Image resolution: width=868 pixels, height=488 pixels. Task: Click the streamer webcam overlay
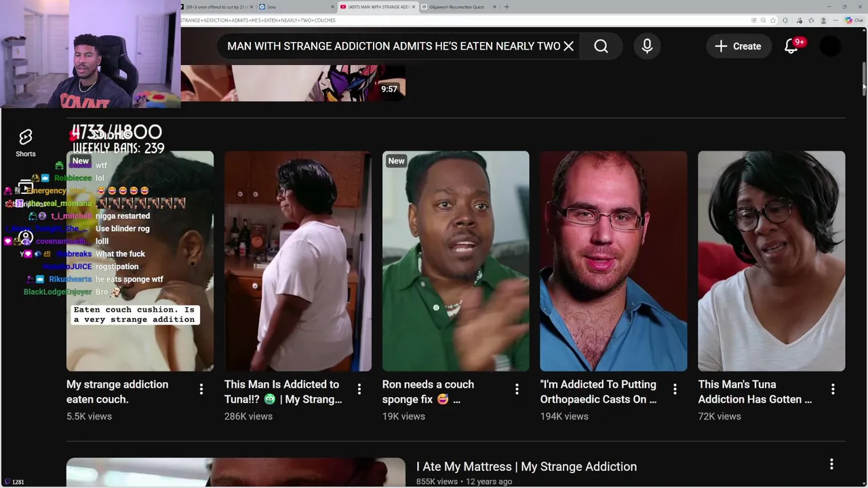click(90, 54)
